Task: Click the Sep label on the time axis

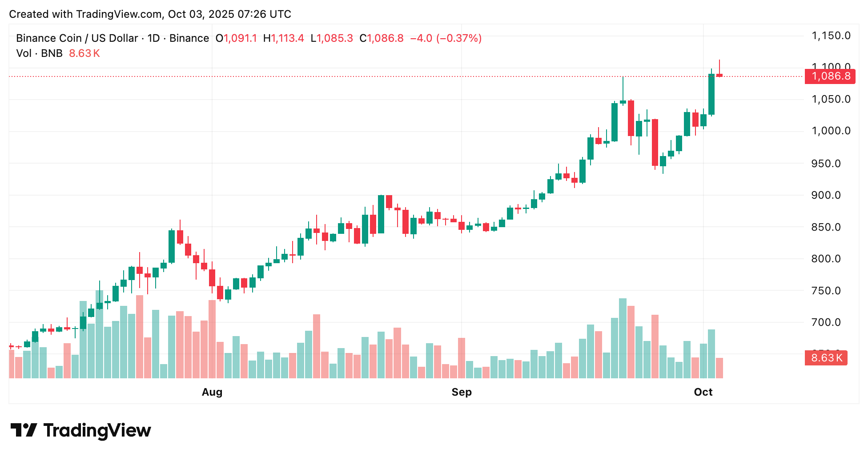Action: (x=461, y=392)
